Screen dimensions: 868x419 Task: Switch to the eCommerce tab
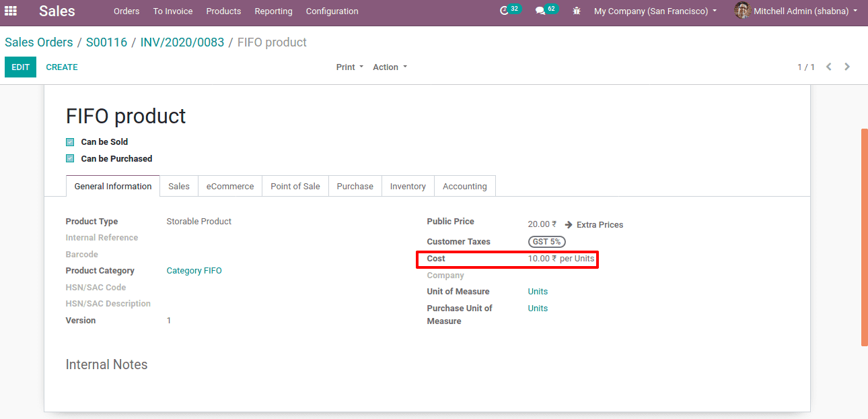230,186
